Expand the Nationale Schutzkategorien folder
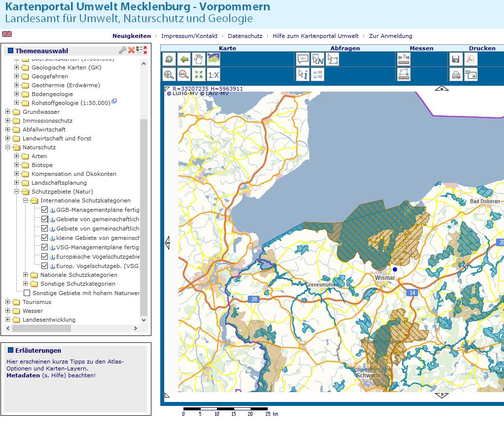 pyautogui.click(x=26, y=275)
